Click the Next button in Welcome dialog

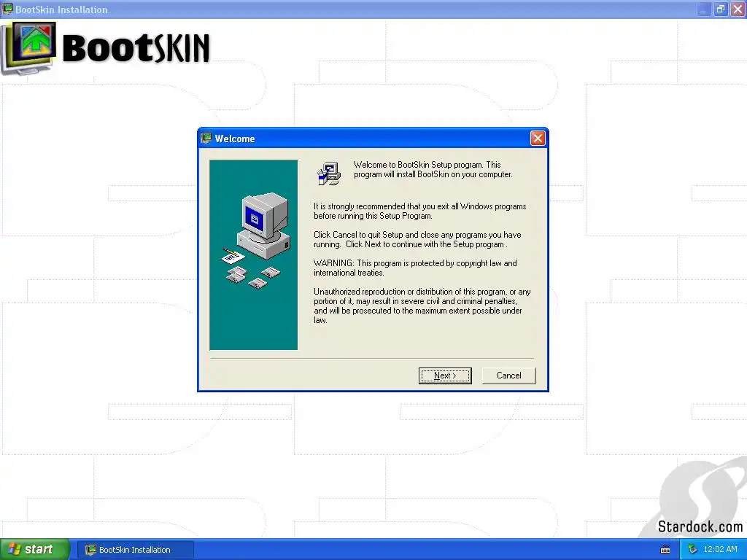click(x=445, y=376)
